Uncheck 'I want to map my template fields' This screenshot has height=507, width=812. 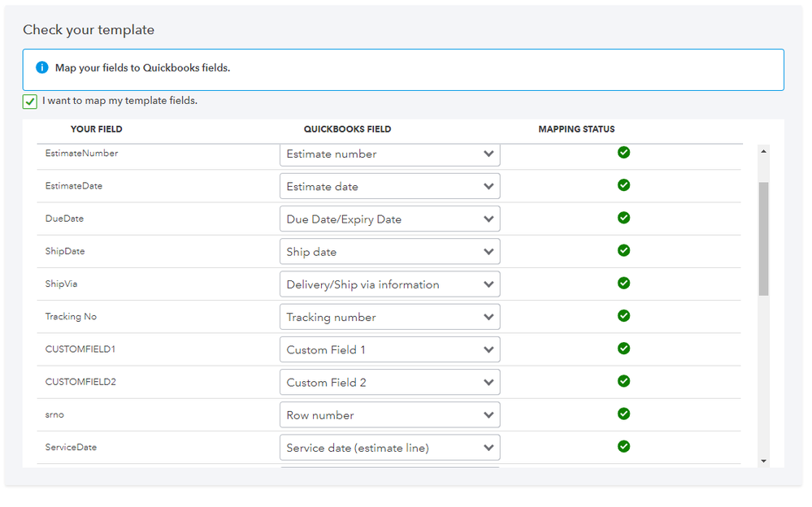(30, 102)
